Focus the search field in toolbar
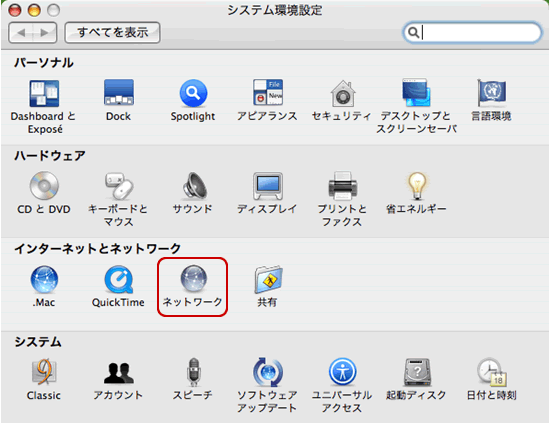Screen dimensions: 550x423 coord(472,33)
